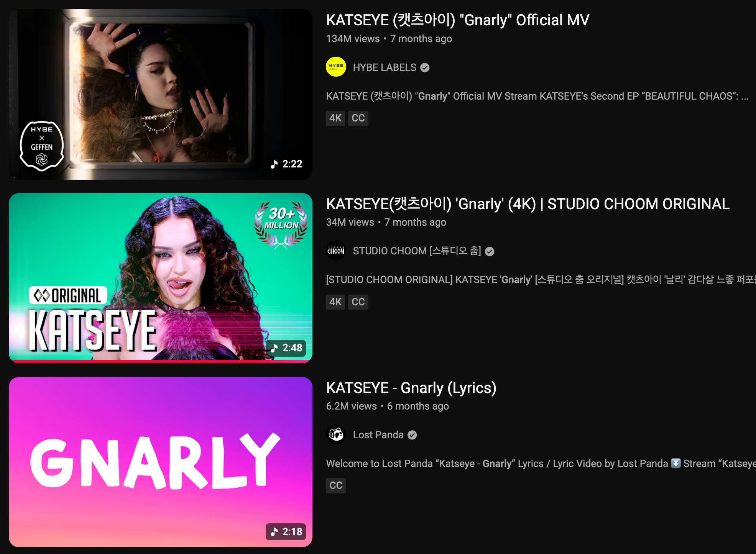Play the Official MV thumbnail
This screenshot has width=756, height=554.
(x=161, y=94)
